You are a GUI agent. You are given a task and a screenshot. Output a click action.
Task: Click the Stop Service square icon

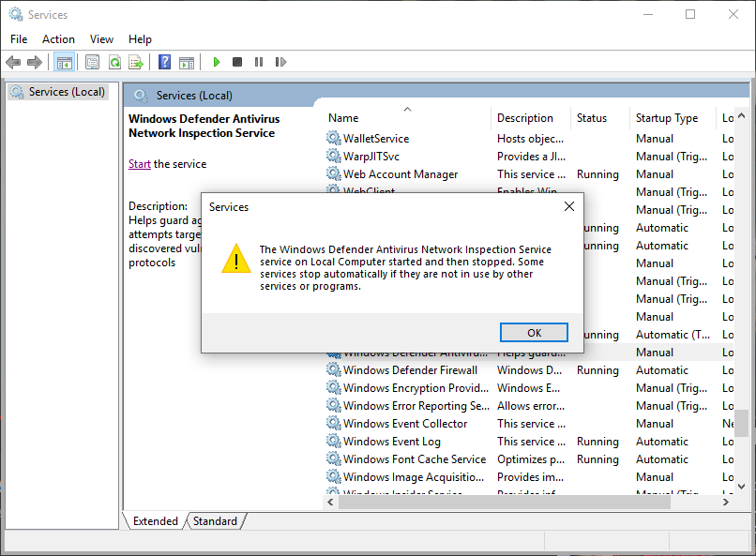point(237,62)
